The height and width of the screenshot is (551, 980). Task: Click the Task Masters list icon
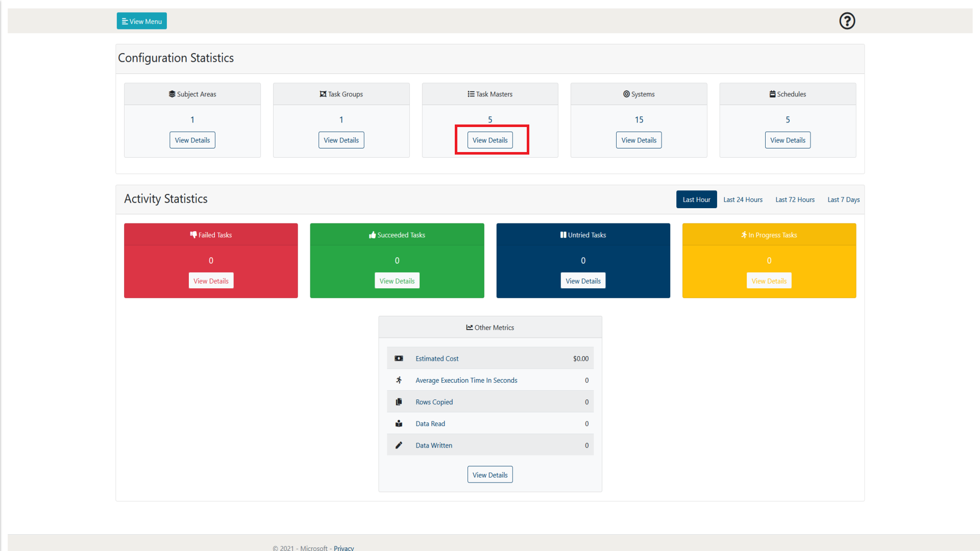pyautogui.click(x=471, y=94)
